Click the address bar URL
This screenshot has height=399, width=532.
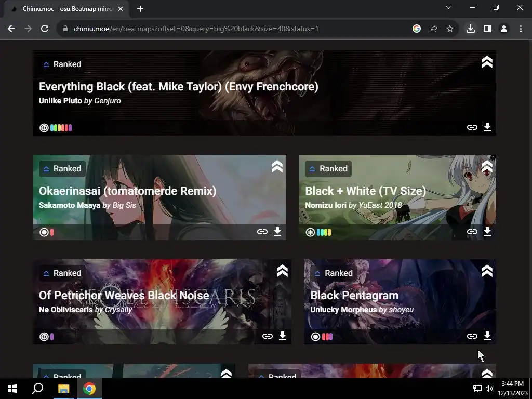click(196, 29)
